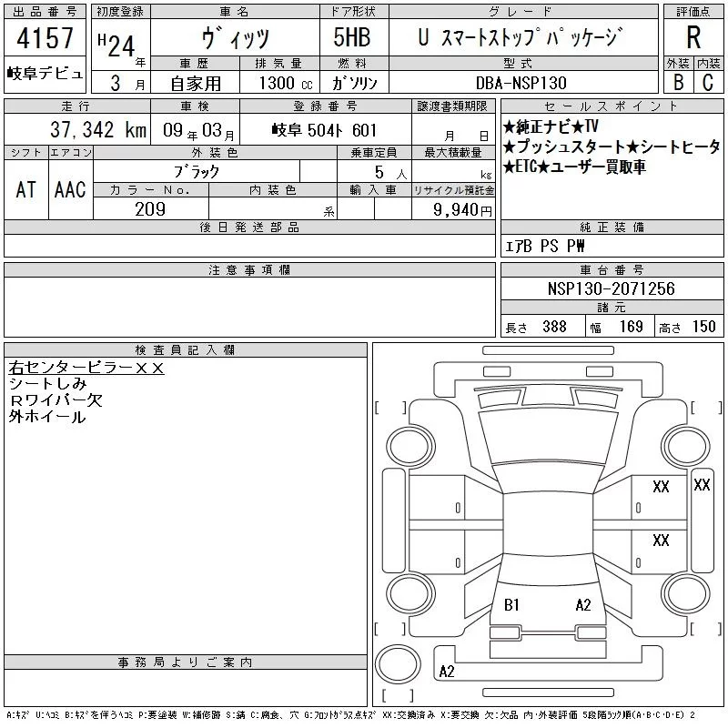Click the 1300 cc displacement value
This screenshot has height=728, width=728.
[x=286, y=83]
